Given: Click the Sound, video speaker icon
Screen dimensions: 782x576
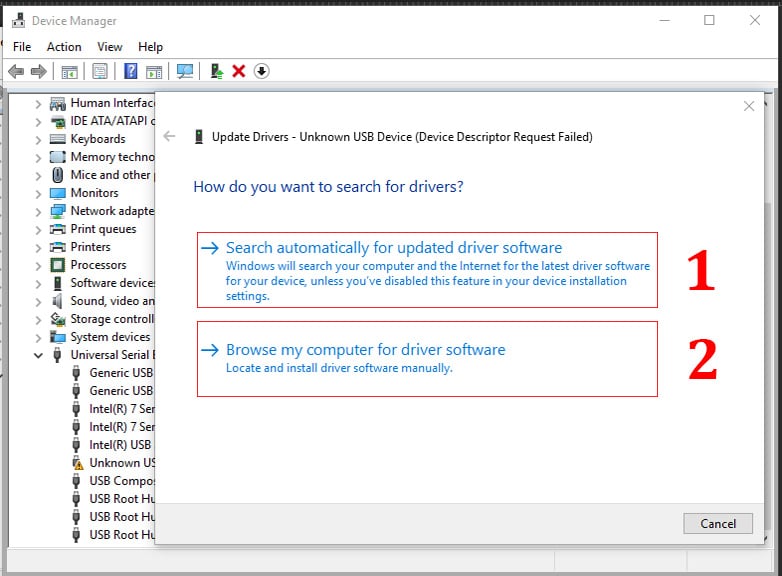Looking at the screenshot, I should (58, 301).
